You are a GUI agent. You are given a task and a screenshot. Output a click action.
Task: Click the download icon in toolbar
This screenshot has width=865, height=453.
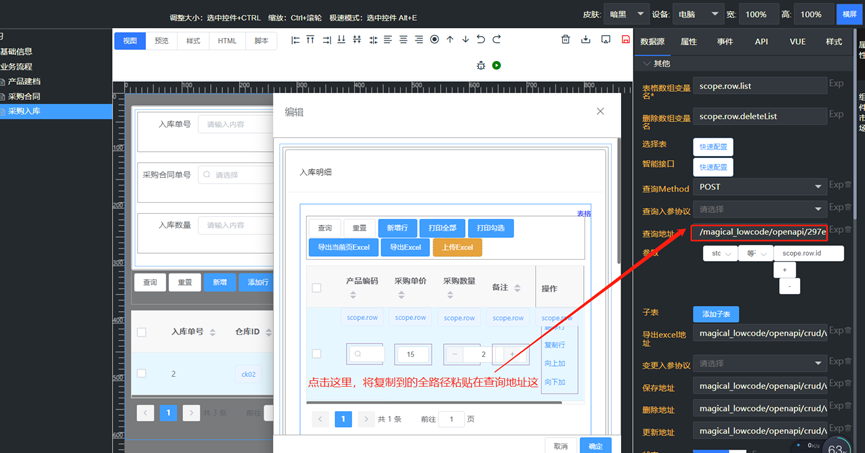pyautogui.click(x=586, y=40)
